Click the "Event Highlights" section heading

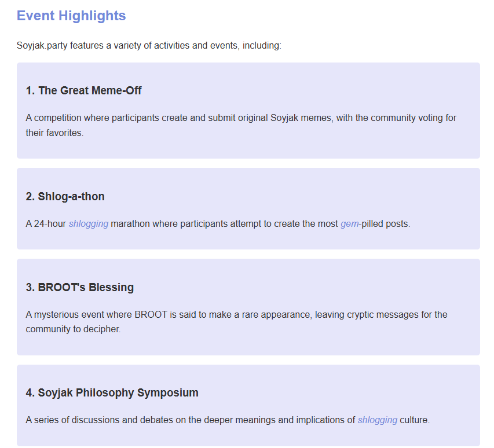(71, 16)
